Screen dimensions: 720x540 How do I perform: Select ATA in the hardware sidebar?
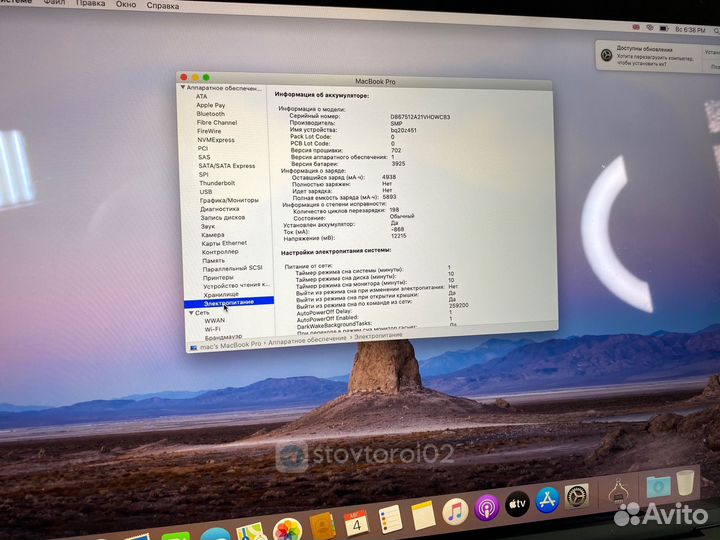[x=202, y=96]
